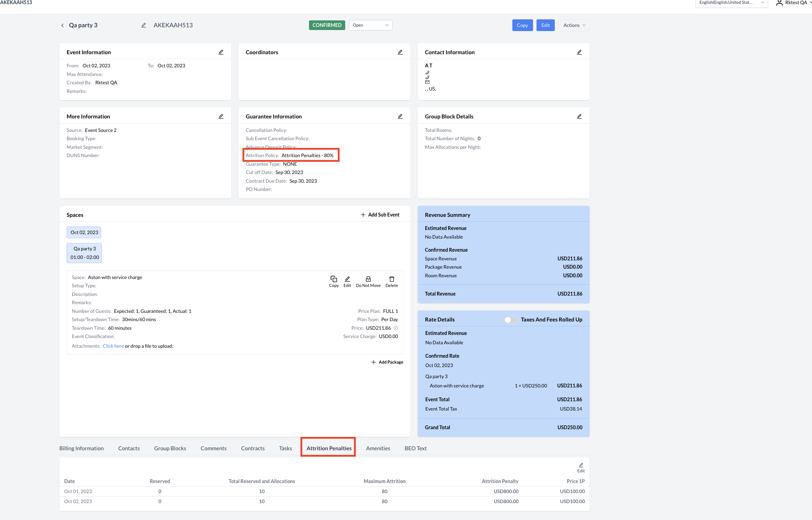
Task: Toggle Taxes And Fees Rolled Up
Action: [510, 320]
